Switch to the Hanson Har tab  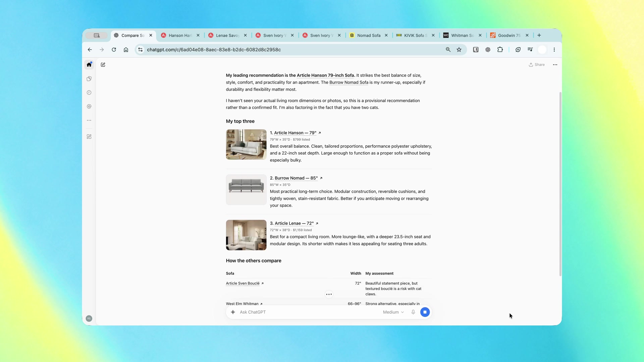tap(180, 35)
